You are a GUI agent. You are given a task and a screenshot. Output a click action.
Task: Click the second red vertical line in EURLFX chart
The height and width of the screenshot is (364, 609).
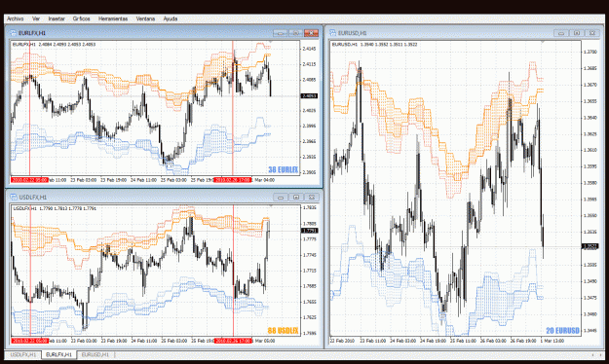point(233,109)
